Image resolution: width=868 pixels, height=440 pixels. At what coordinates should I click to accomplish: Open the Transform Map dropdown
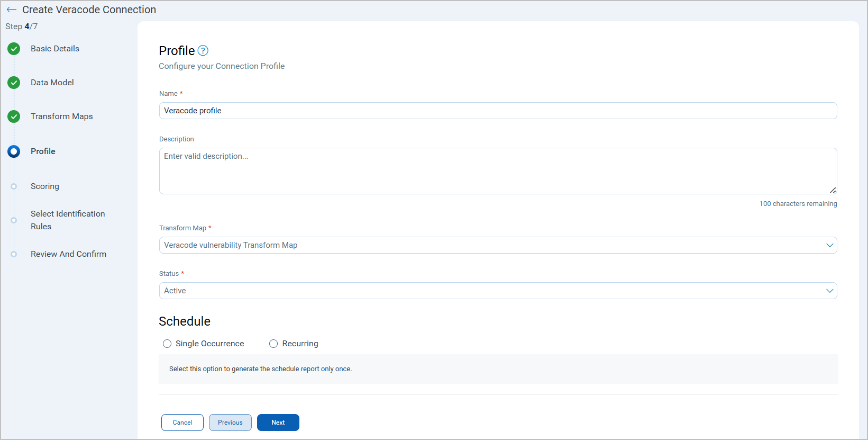pos(498,245)
